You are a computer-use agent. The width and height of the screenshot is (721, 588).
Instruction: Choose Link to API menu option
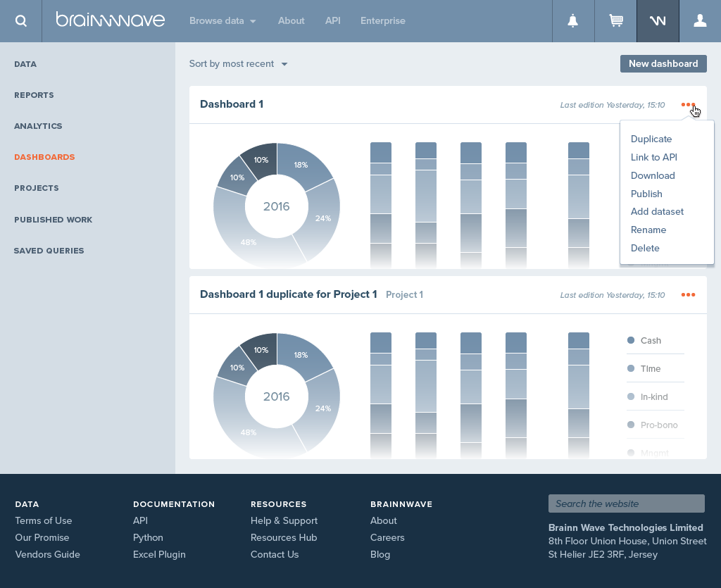(653, 158)
